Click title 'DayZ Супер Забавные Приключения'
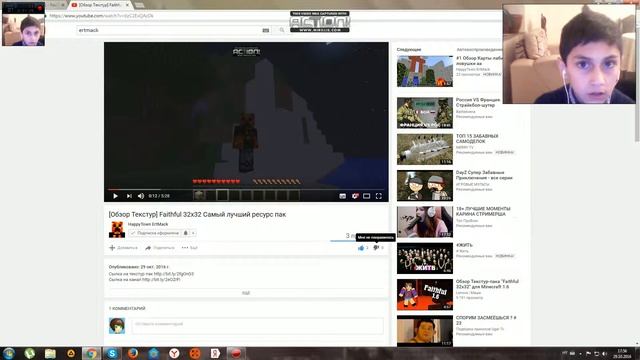The image size is (640, 360). click(484, 175)
